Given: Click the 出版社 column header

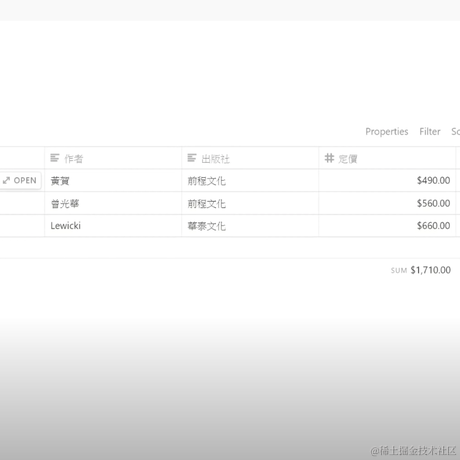Looking at the screenshot, I should pos(250,158).
